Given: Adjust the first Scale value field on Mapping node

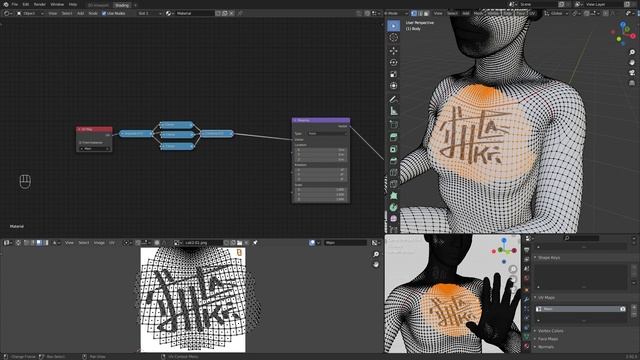Looking at the screenshot, I should tap(321, 190).
